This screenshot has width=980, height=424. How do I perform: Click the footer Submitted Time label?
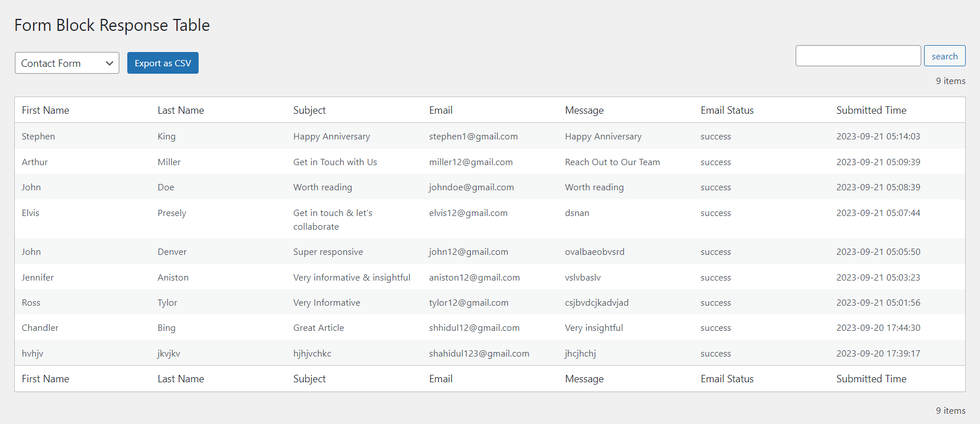tap(871, 379)
